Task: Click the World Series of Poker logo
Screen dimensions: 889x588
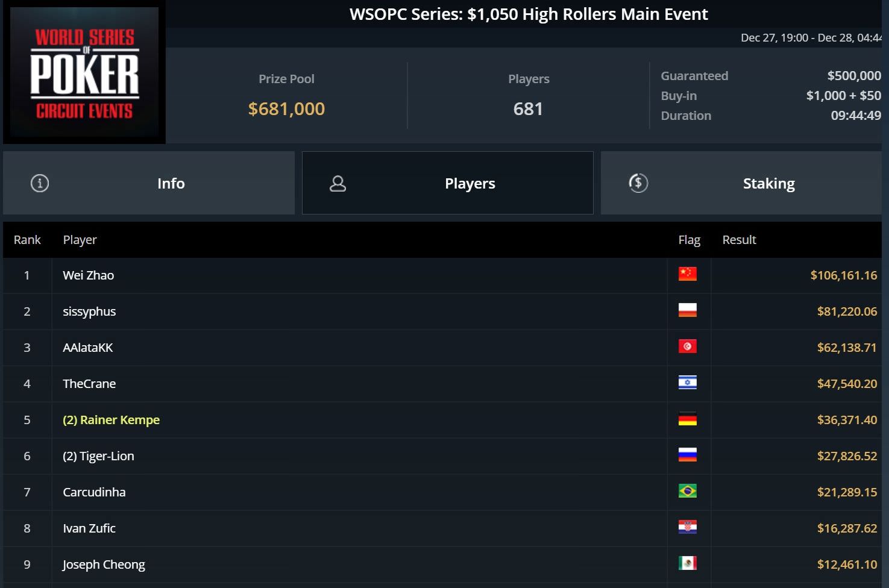Action: [x=84, y=73]
